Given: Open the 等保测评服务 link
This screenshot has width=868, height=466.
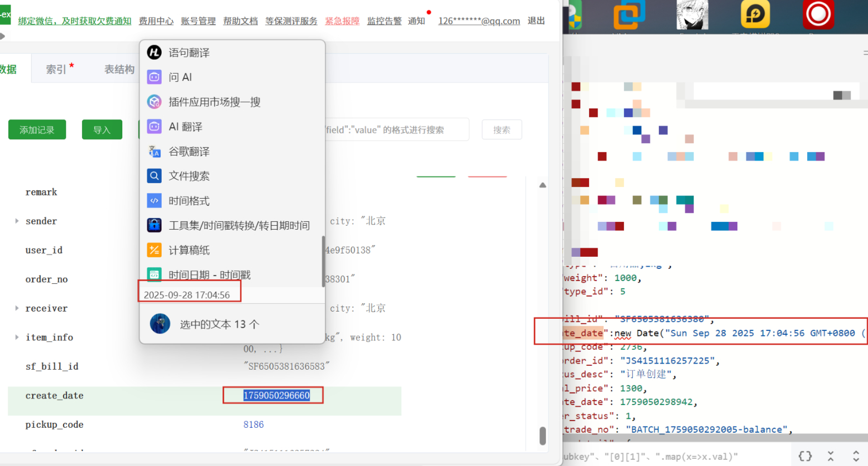Looking at the screenshot, I should (291, 21).
